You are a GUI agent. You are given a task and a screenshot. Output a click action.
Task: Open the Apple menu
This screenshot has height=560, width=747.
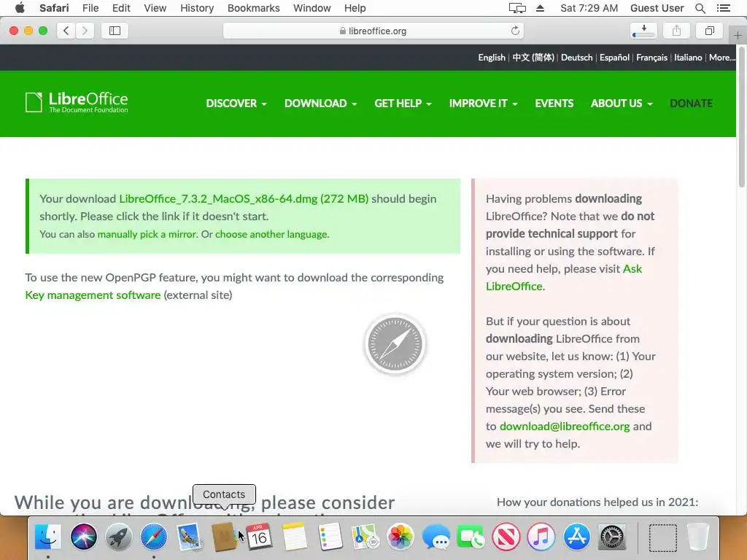(x=20, y=8)
